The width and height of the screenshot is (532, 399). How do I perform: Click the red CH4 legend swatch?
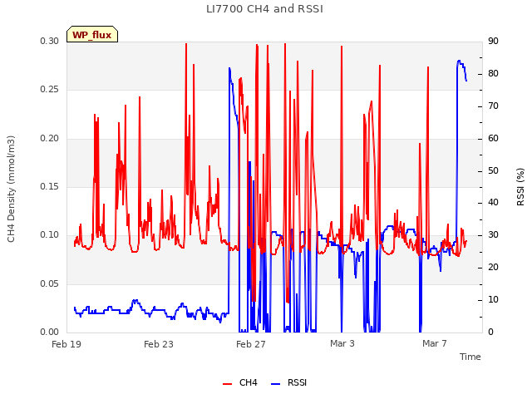click(x=227, y=384)
